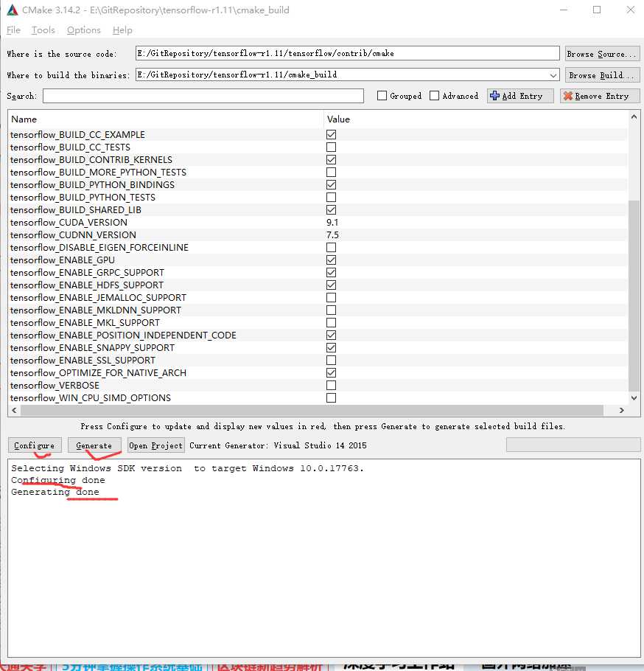
Task: Click the Remove Entry red X icon
Action: tap(568, 96)
